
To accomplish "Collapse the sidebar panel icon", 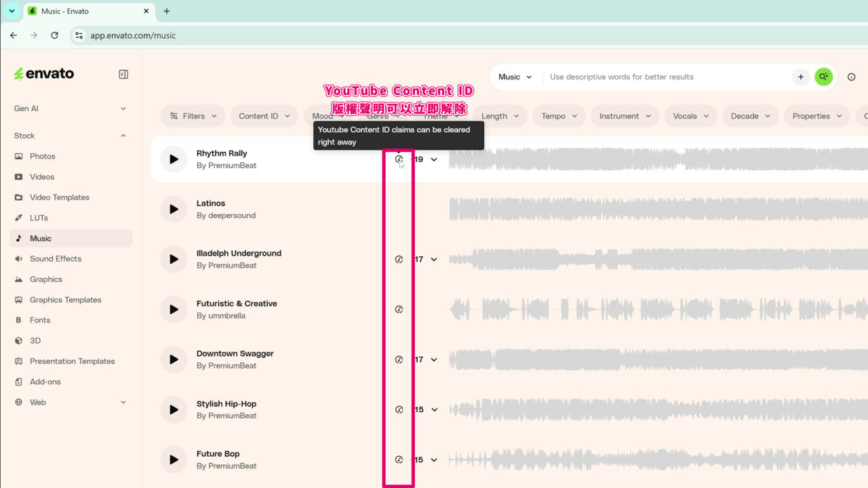I will [x=123, y=75].
